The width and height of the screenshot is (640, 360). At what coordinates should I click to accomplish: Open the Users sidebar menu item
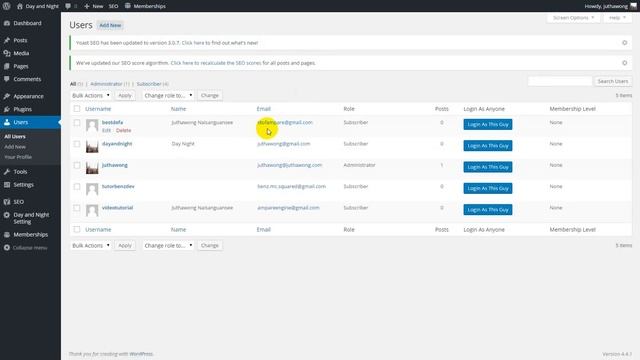coord(30,122)
